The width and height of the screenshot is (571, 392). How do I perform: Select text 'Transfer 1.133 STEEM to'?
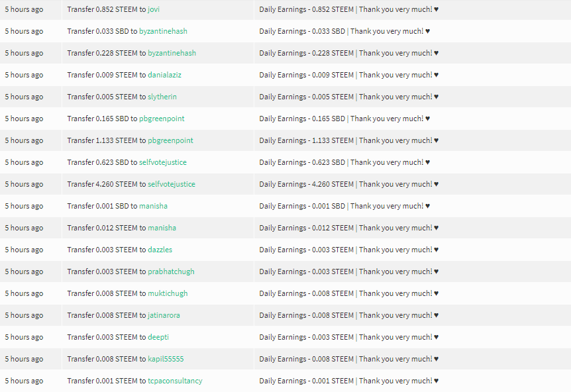coord(107,140)
